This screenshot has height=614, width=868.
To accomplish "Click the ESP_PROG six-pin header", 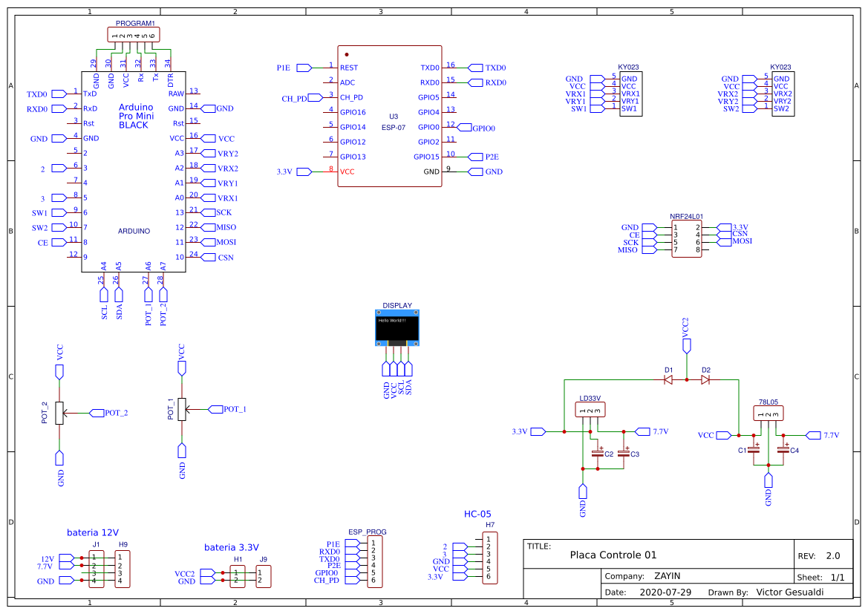I will coord(375,562).
